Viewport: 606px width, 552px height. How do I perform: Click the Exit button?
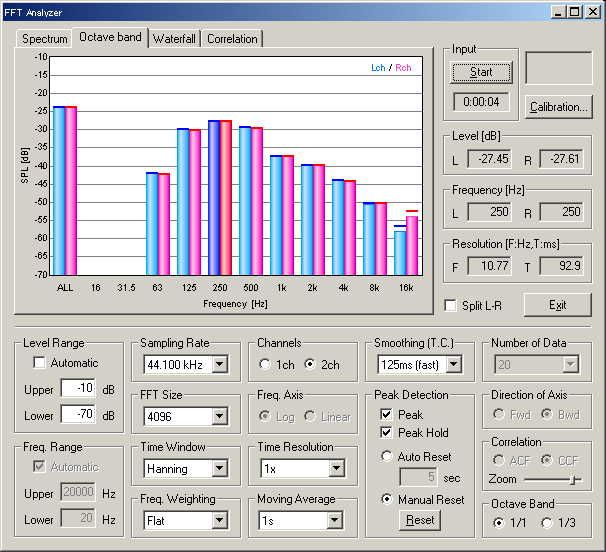click(557, 305)
